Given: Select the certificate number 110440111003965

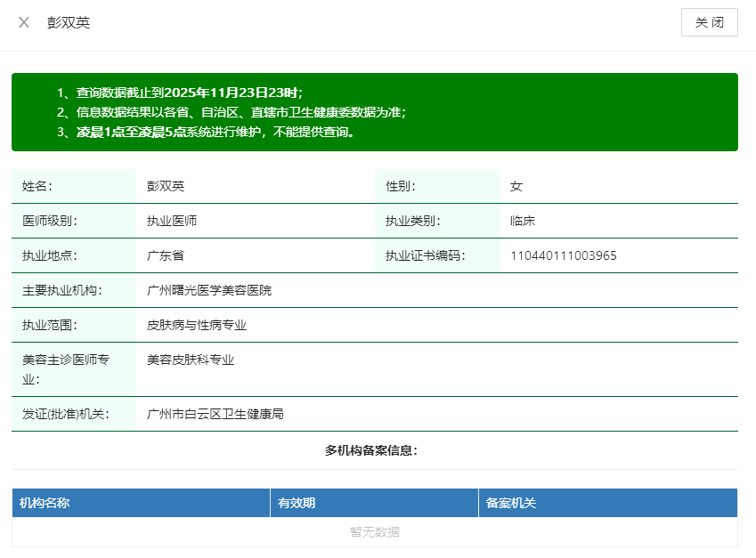Looking at the screenshot, I should coord(563,255).
